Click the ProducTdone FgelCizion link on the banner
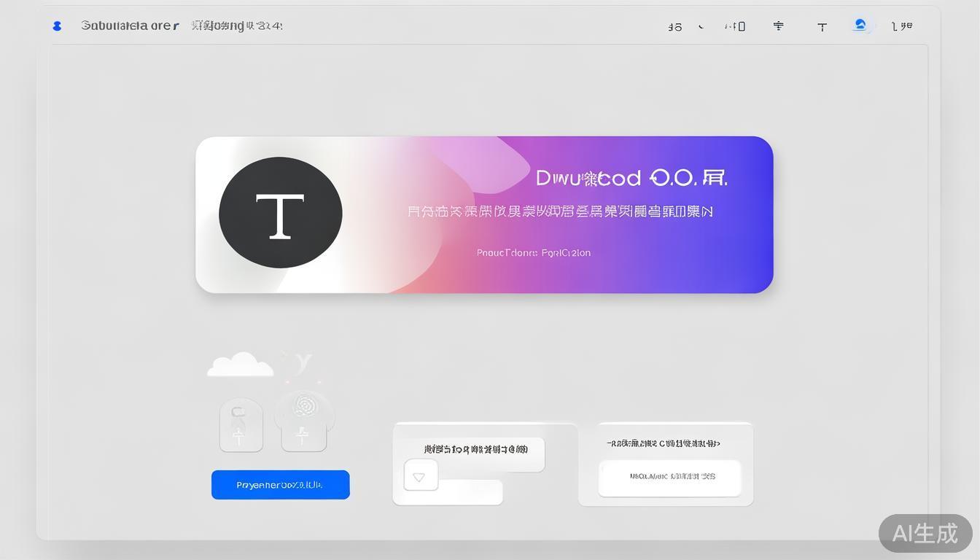 (x=533, y=252)
